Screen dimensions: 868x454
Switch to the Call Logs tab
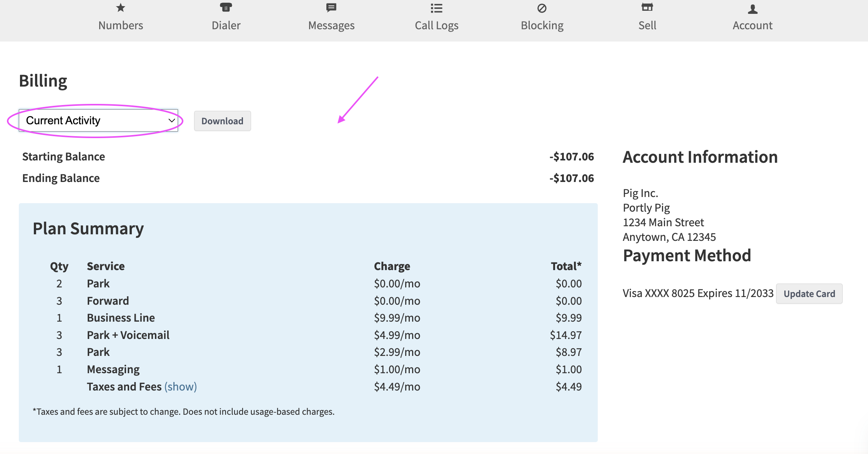pyautogui.click(x=437, y=25)
